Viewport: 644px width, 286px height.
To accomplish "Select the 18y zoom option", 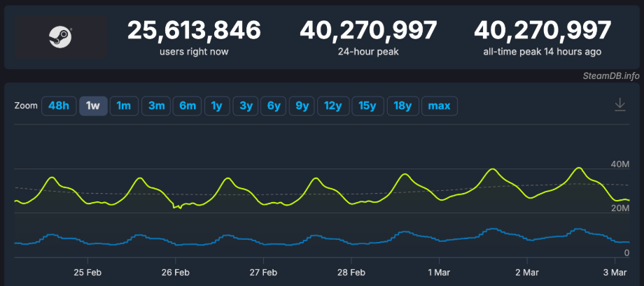I will pyautogui.click(x=402, y=106).
